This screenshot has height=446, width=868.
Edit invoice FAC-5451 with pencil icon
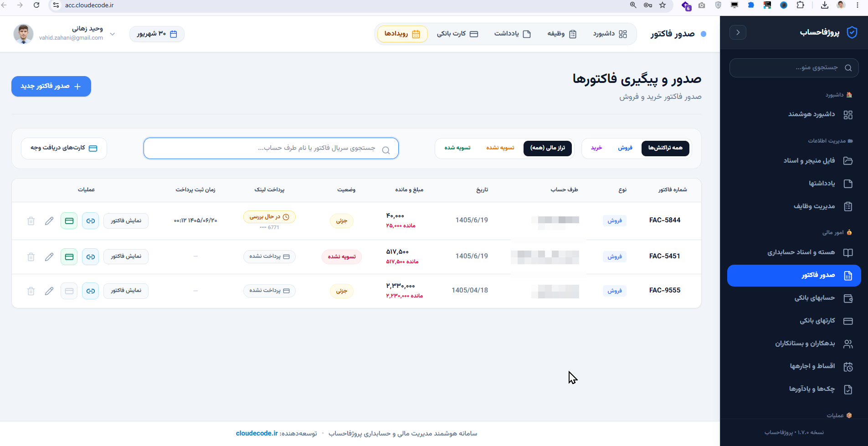[49, 257]
